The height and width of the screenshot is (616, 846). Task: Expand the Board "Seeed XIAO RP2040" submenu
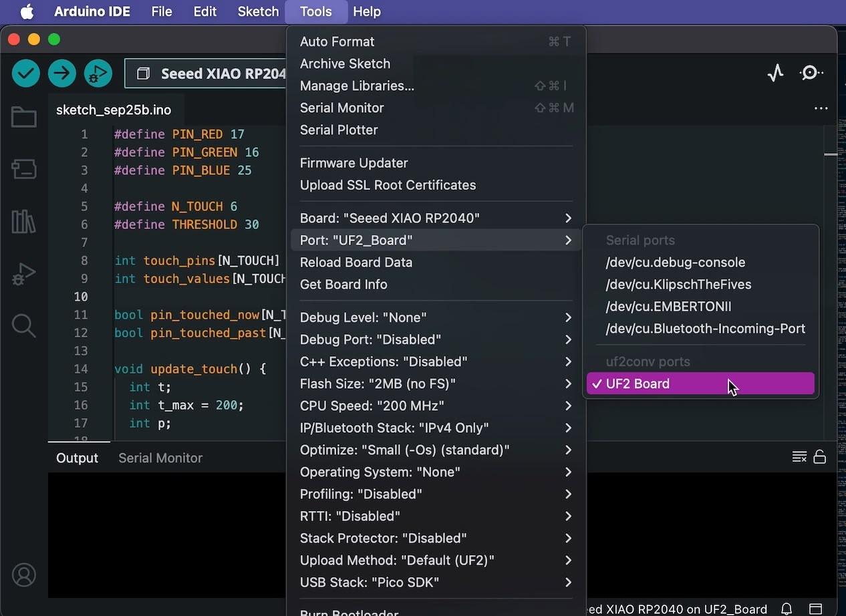436,218
